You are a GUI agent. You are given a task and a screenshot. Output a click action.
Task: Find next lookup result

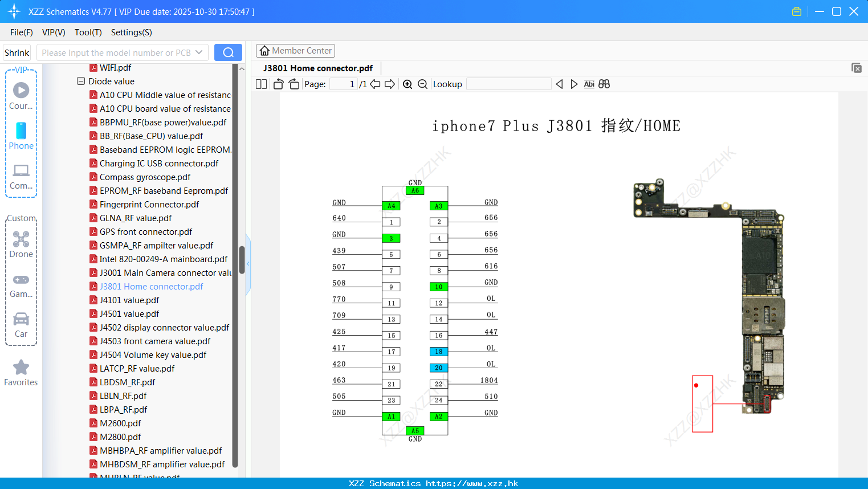[x=574, y=84]
